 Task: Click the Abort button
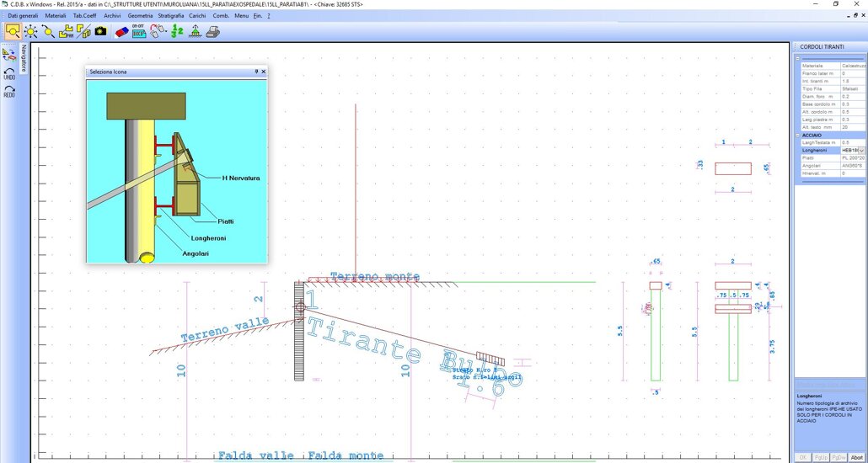pyautogui.click(x=856, y=457)
